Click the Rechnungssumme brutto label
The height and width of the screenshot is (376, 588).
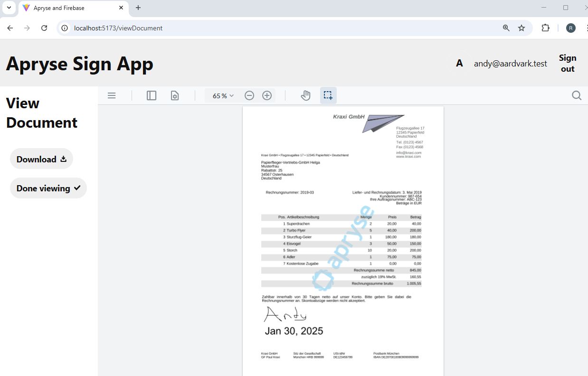click(372, 283)
